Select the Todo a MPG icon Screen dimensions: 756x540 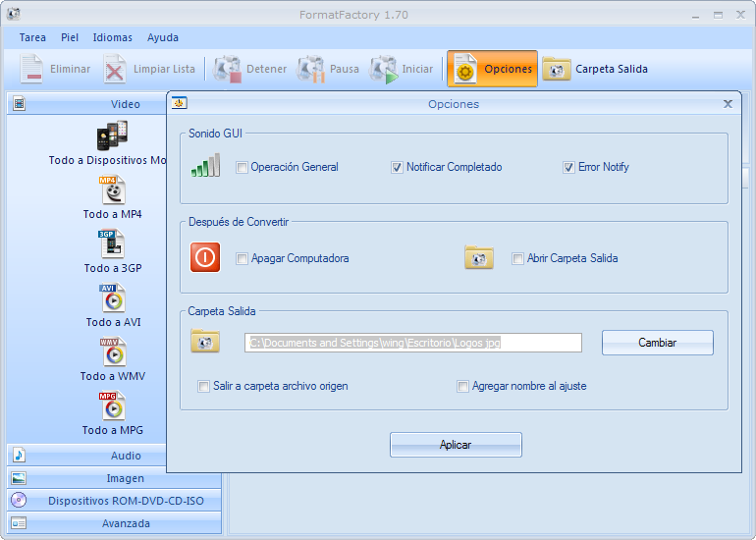113,406
